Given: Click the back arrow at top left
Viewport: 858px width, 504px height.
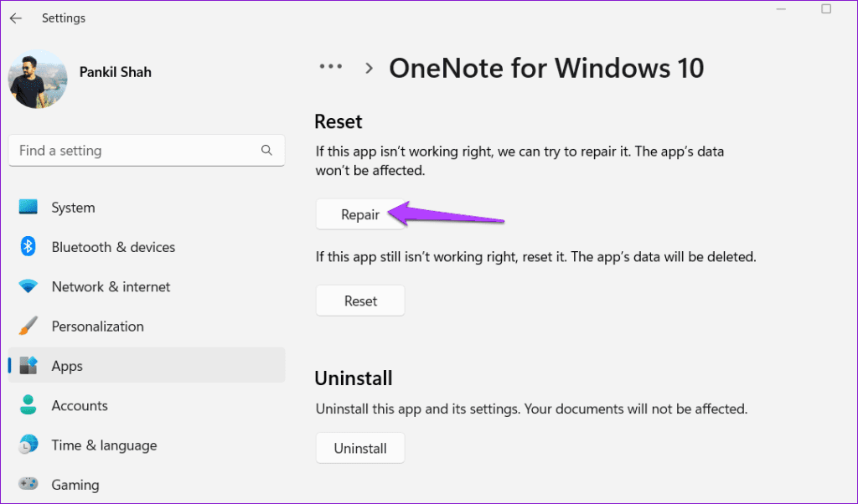Looking at the screenshot, I should pos(15,18).
